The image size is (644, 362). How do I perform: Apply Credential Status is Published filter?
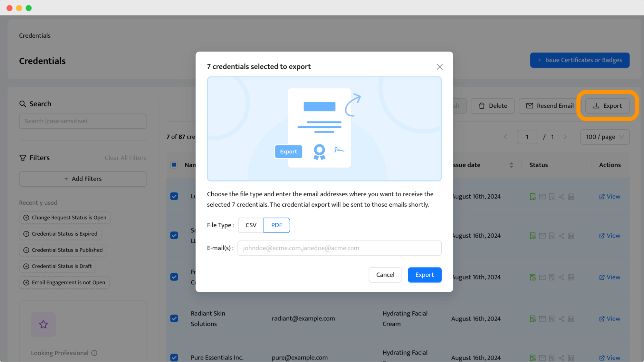pyautogui.click(x=63, y=250)
